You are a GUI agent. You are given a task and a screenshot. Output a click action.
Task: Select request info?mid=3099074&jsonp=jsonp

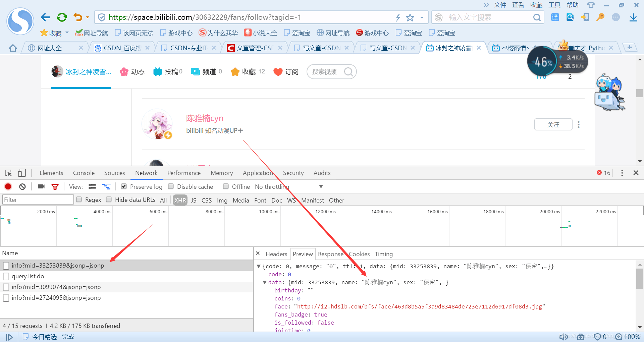(126, 287)
